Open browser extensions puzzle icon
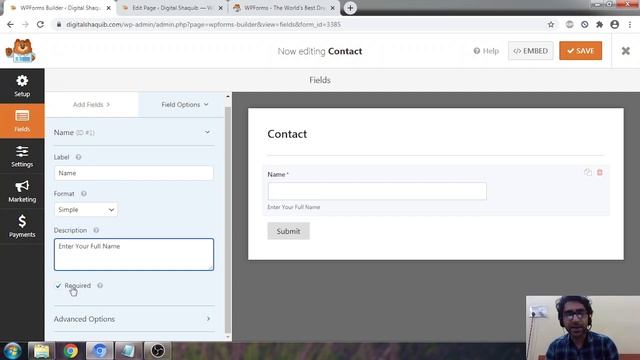 tap(599, 24)
